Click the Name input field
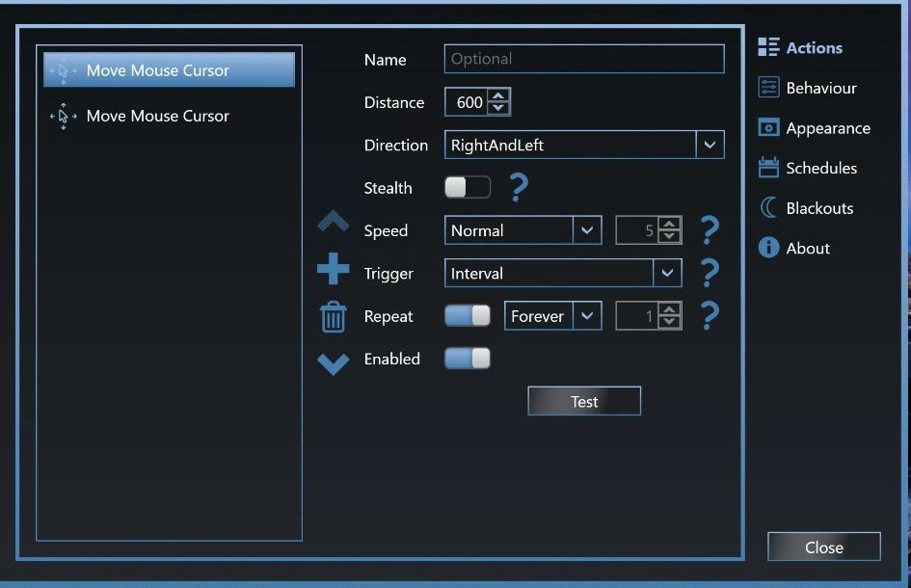911x588 pixels. click(584, 59)
